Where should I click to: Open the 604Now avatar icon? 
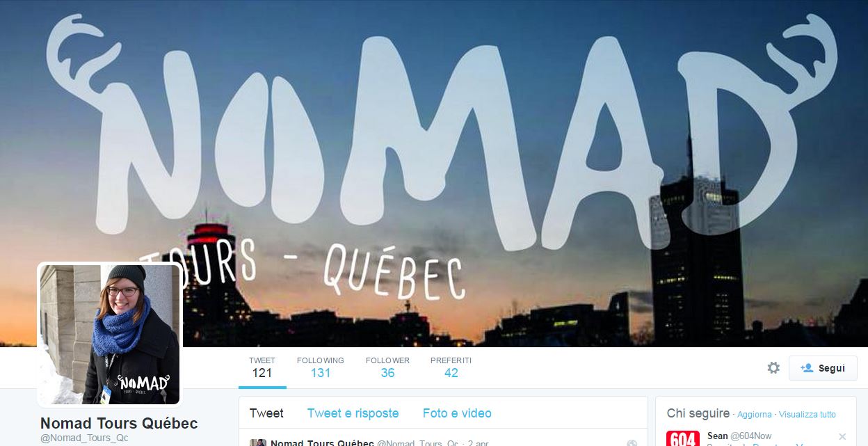click(683, 438)
